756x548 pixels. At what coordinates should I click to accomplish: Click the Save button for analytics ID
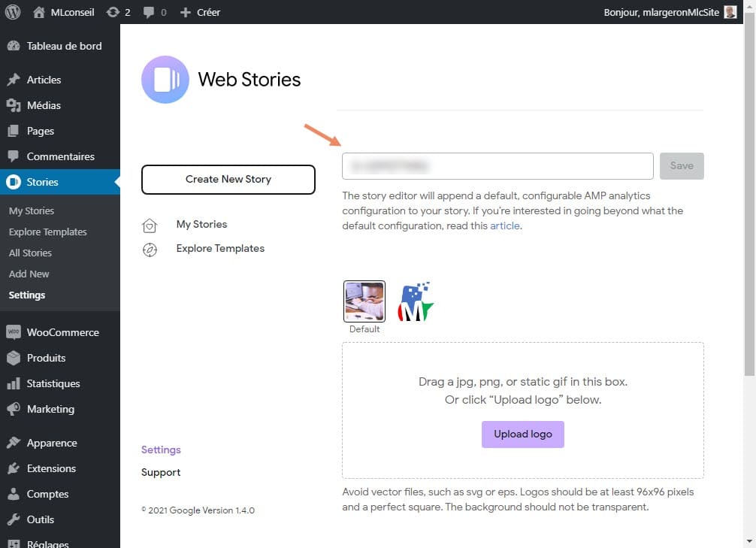tap(682, 166)
